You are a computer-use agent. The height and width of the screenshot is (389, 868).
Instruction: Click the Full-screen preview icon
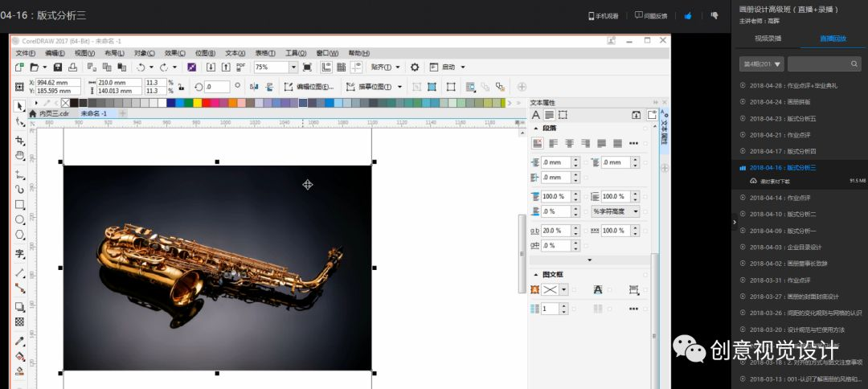pyautogui.click(x=307, y=67)
